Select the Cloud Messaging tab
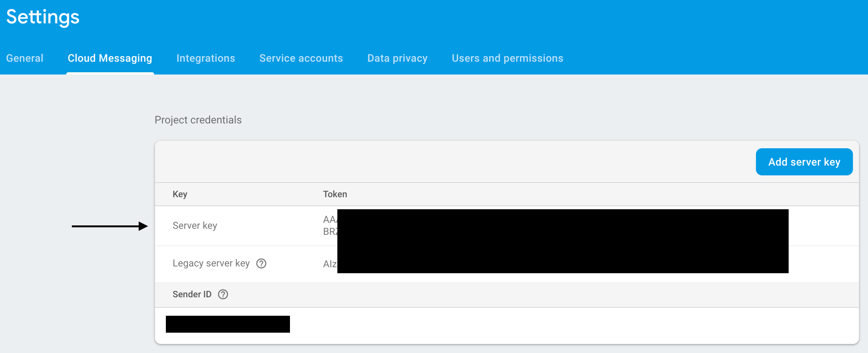This screenshot has height=353, width=868. click(x=110, y=58)
